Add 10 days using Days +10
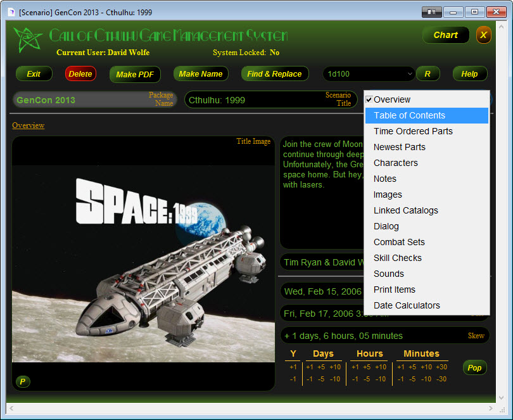Viewport: 513px width, 420px height. coord(335,367)
